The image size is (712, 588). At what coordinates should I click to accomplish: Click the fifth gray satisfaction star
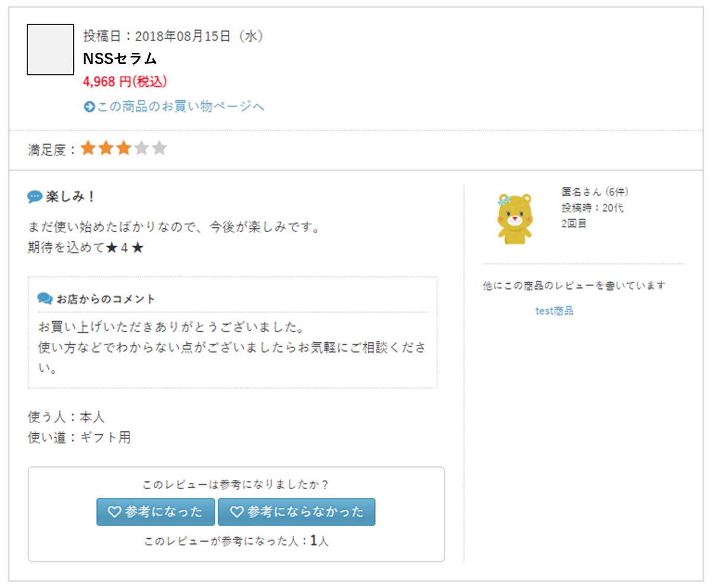(x=159, y=148)
